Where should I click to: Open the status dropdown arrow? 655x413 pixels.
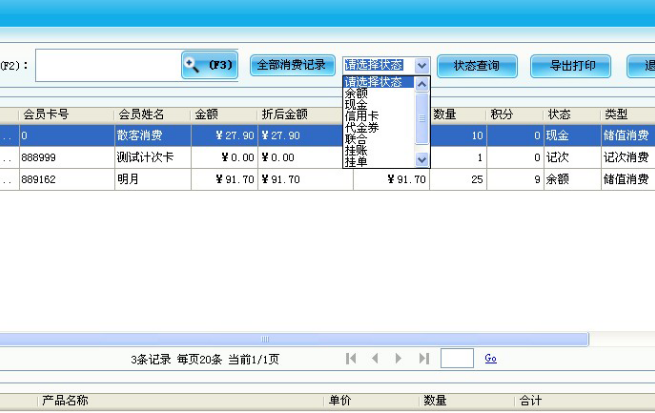(x=422, y=65)
